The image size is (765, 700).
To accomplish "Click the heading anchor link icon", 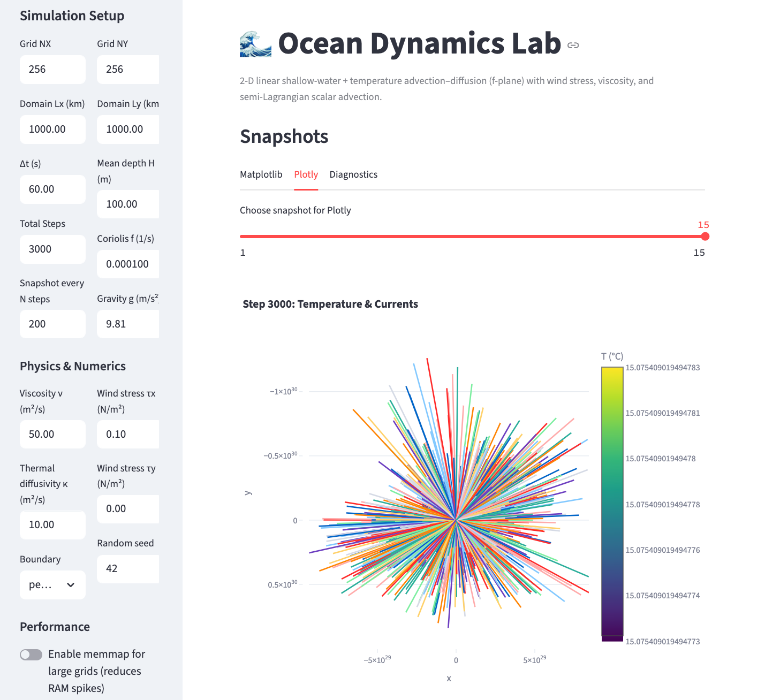I will click(573, 45).
